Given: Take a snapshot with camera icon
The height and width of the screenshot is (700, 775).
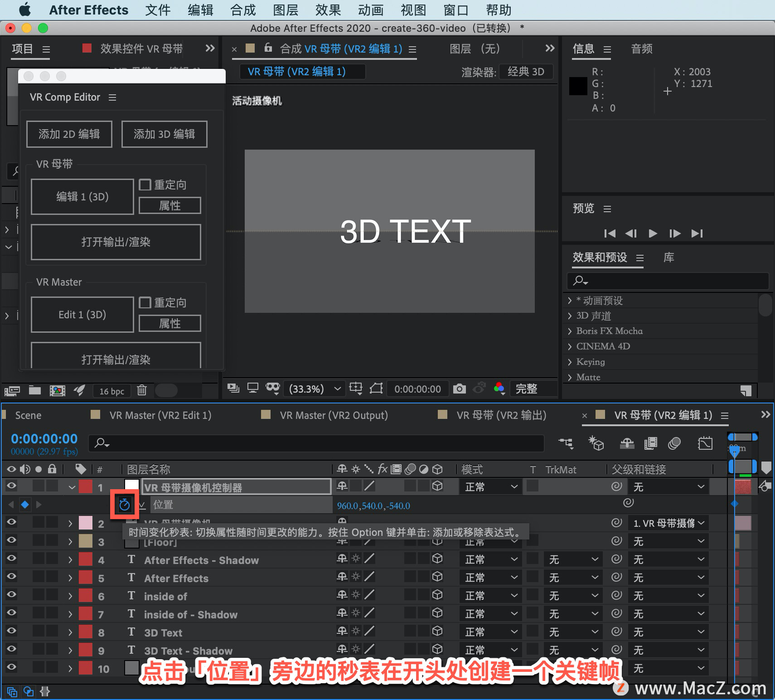Looking at the screenshot, I should click(459, 389).
